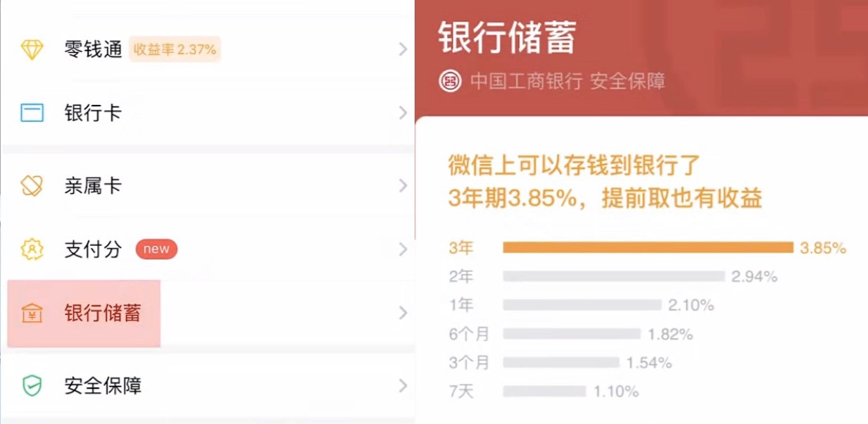868x424 pixels.
Task: Click the 零钱通 diamond icon
Action: click(32, 49)
